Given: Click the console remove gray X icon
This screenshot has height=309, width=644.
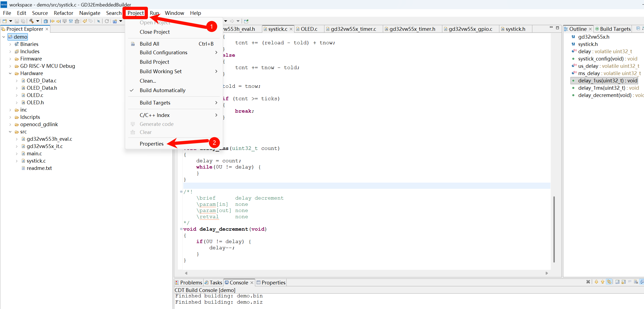Looking at the screenshot, I should [x=588, y=282].
